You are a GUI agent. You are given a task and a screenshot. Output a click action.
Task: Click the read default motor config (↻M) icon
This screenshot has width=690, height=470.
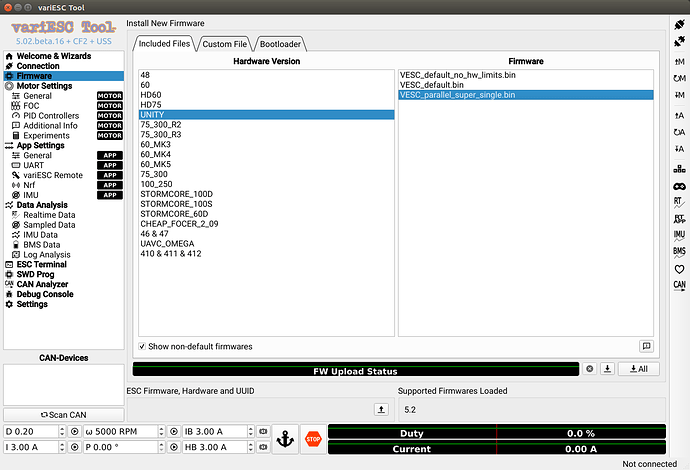(x=679, y=78)
